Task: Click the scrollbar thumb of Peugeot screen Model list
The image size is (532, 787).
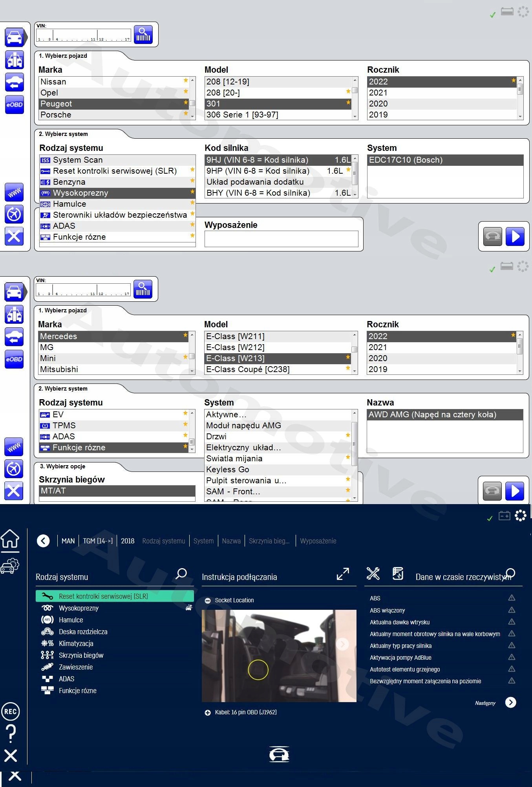Action: (355, 90)
